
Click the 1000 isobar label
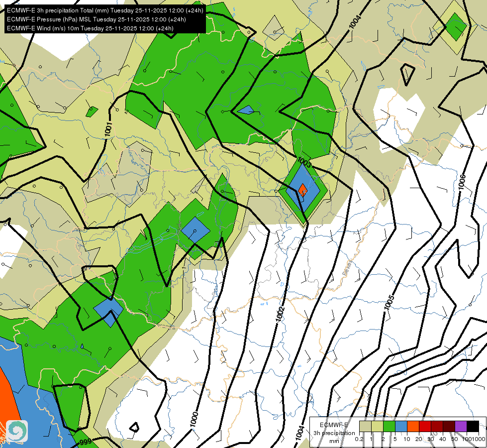[194, 419]
